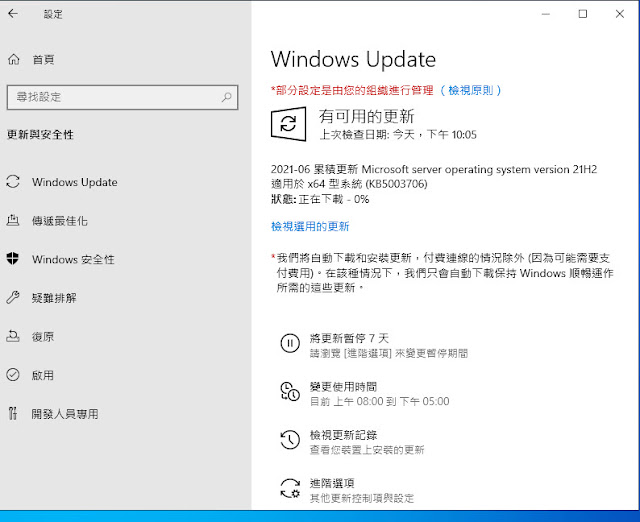Click the 有可用的更新 status heading
The image size is (640, 522).
click(x=367, y=116)
